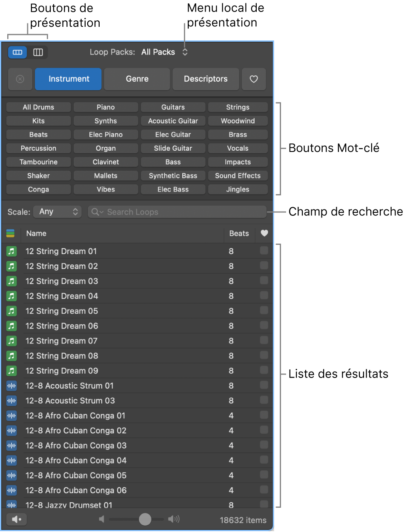
Task: Click the clear filters X button
Action: (20, 79)
